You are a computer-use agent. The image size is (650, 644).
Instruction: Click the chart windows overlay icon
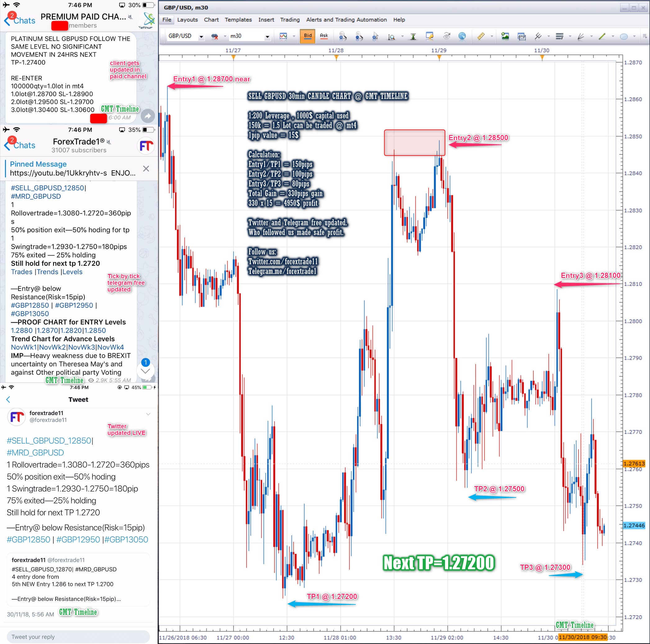coord(521,36)
